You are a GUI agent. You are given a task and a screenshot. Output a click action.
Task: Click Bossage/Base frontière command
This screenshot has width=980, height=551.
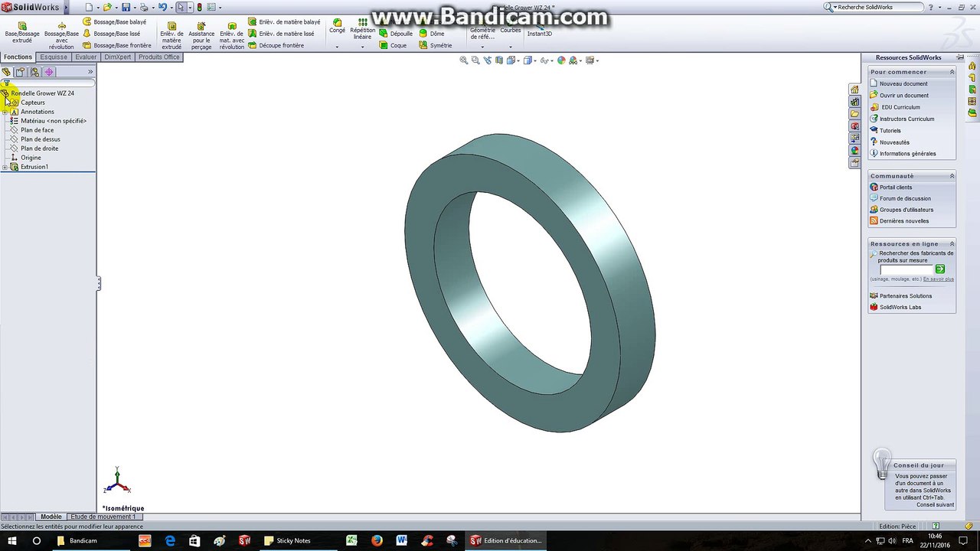click(x=117, y=45)
